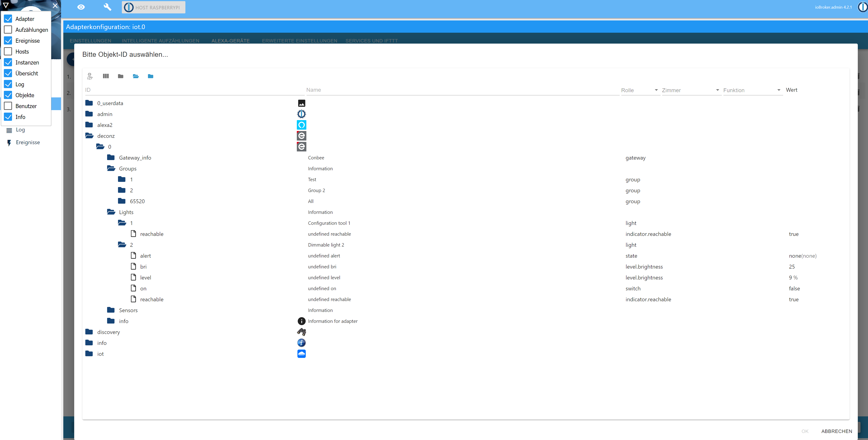The image size is (868, 440).
Task: Click the eye visibility icon in top bar
Action: point(81,7)
